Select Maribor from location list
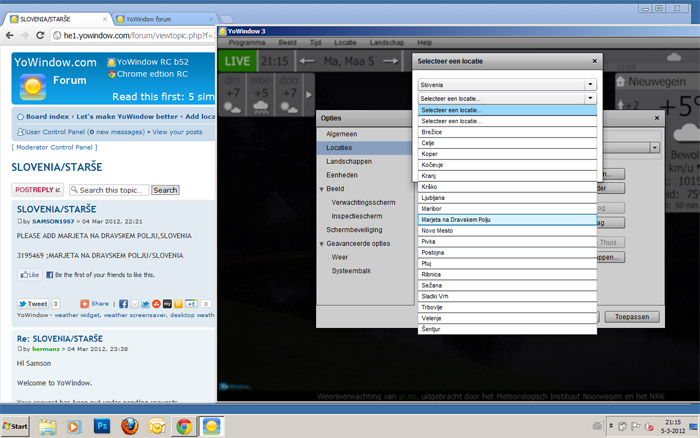The width and height of the screenshot is (700, 438). (x=507, y=209)
